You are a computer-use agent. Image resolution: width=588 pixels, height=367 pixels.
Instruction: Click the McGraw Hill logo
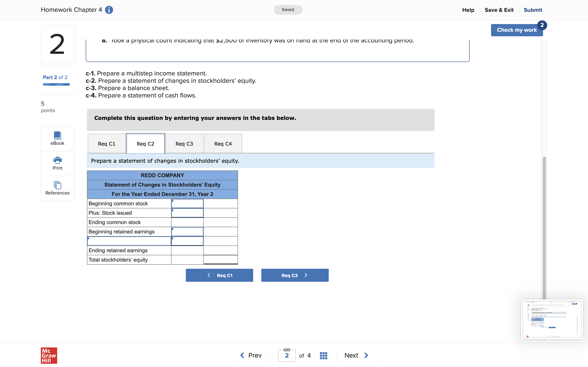pos(49,355)
